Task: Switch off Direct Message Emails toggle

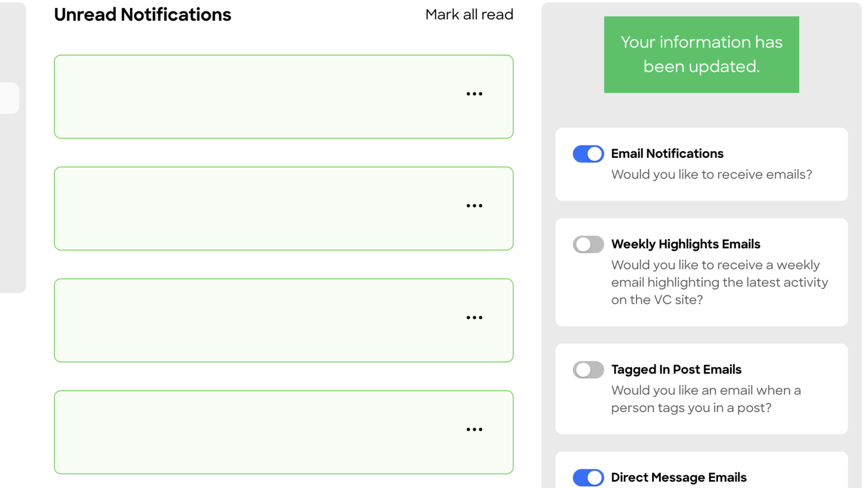Action: 588,478
